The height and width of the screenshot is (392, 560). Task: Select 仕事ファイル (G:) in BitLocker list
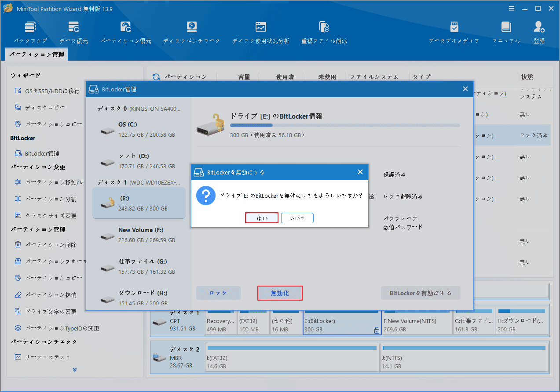pyautogui.click(x=139, y=266)
